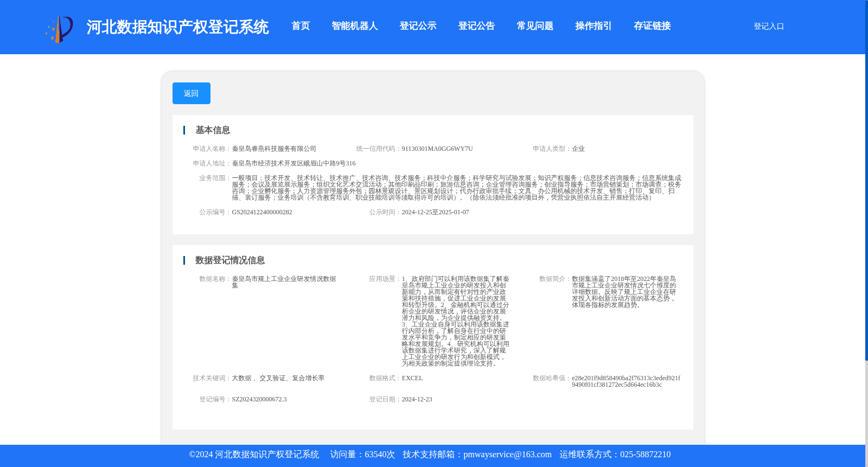Click the 返回 button

[192, 93]
